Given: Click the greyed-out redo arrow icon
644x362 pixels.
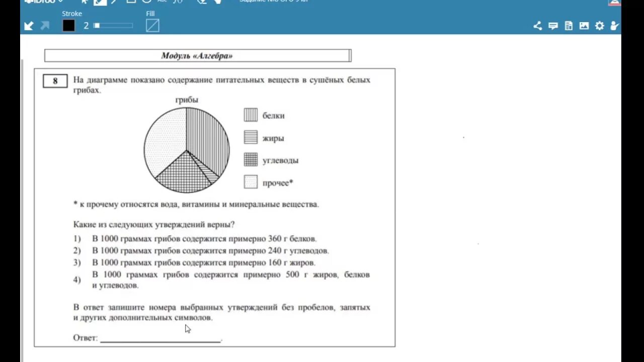Looking at the screenshot, I should tap(45, 26).
